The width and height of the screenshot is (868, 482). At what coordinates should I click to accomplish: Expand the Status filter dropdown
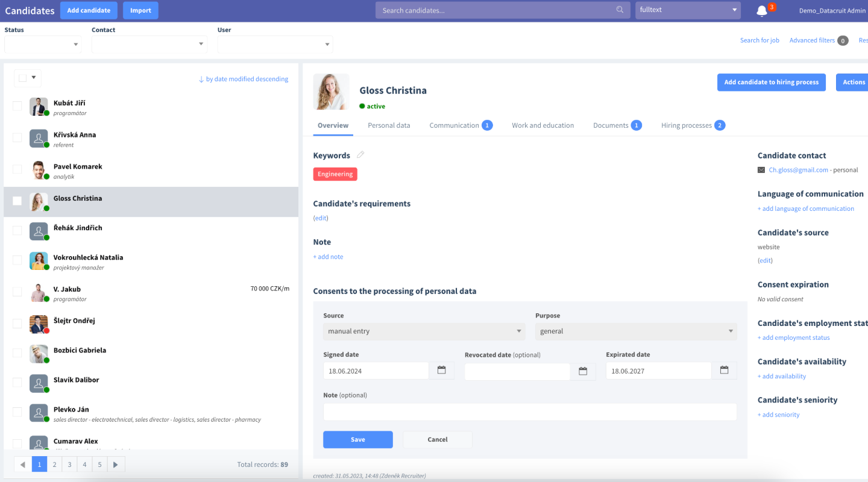42,44
